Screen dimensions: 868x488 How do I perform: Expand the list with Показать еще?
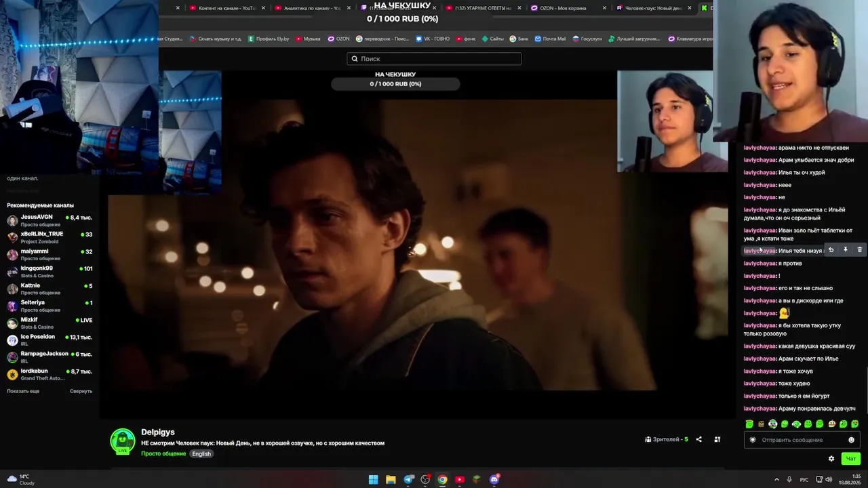[x=23, y=391]
